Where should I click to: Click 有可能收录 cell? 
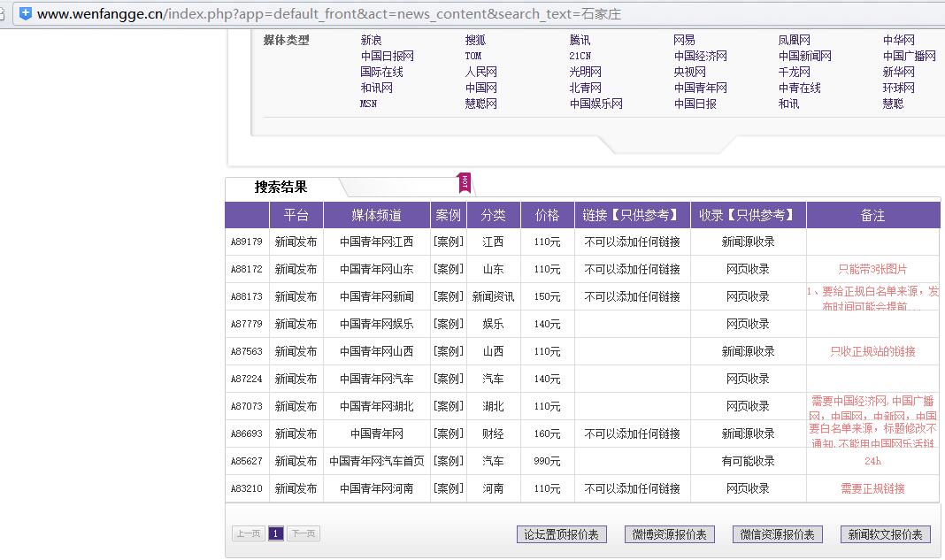point(748,461)
